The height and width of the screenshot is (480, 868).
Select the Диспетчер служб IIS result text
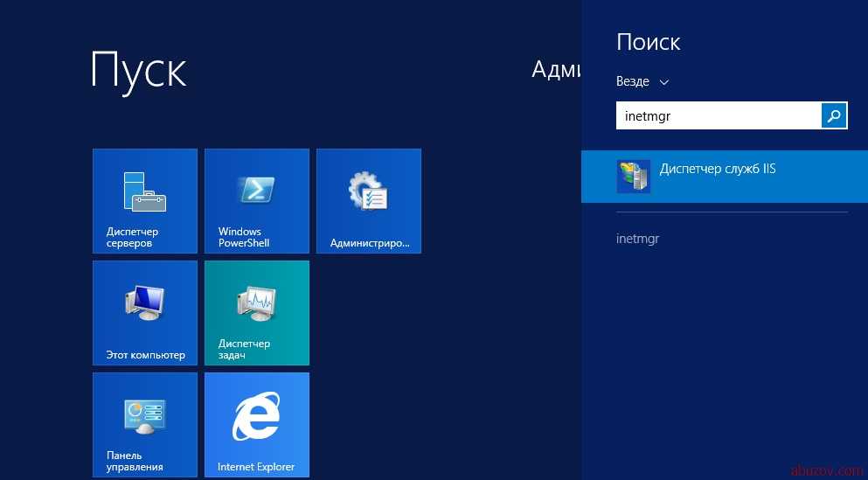coord(717,169)
